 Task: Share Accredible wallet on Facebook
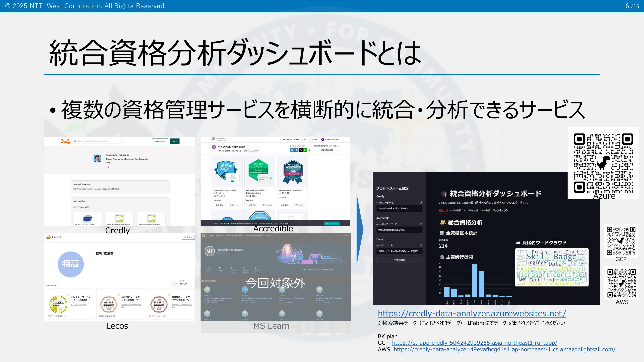click(x=296, y=150)
